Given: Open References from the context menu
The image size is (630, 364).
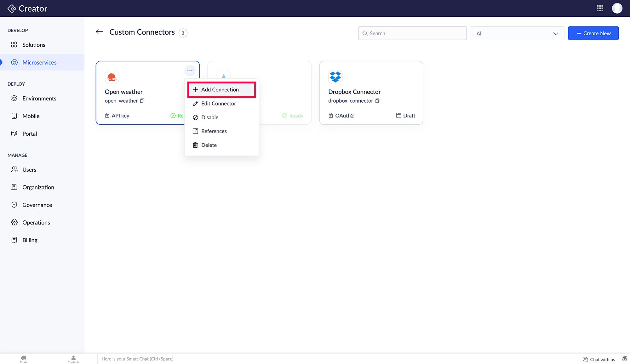Looking at the screenshot, I should pyautogui.click(x=214, y=131).
